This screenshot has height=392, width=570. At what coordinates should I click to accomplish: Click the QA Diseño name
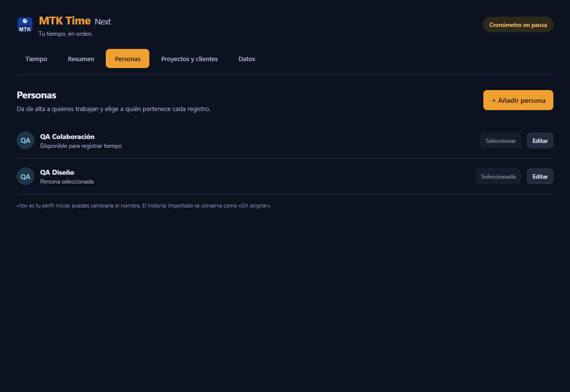coord(57,172)
